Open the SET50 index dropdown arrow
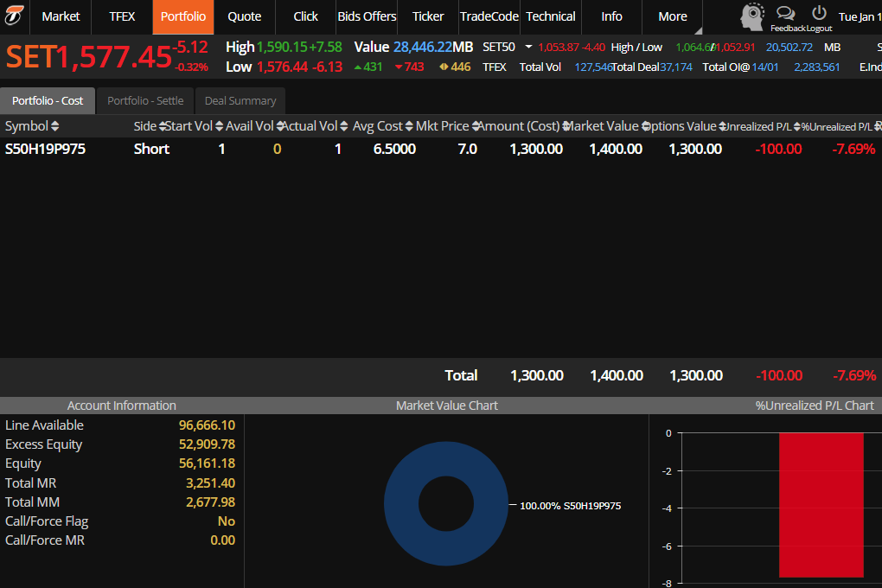The height and width of the screenshot is (588, 882). click(x=528, y=47)
